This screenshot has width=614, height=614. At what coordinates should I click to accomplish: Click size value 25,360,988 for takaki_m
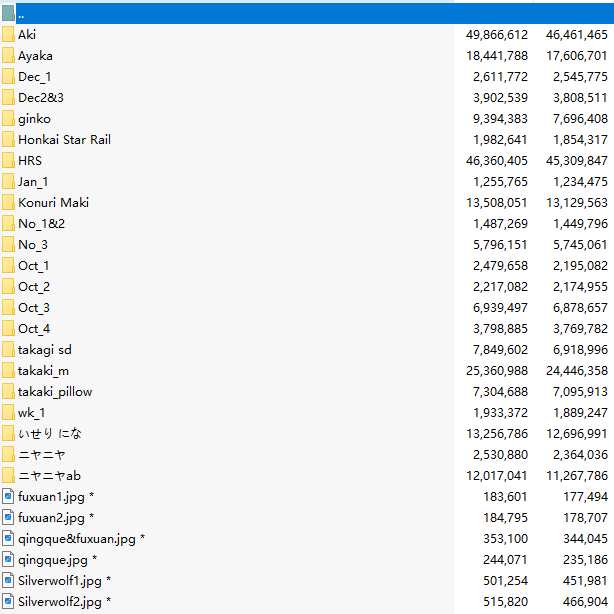point(497,371)
